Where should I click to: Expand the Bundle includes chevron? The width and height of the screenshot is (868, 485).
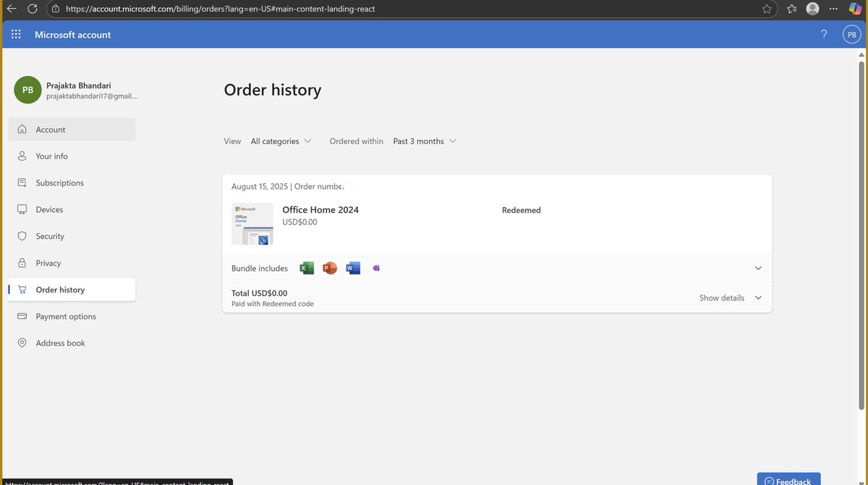(758, 268)
